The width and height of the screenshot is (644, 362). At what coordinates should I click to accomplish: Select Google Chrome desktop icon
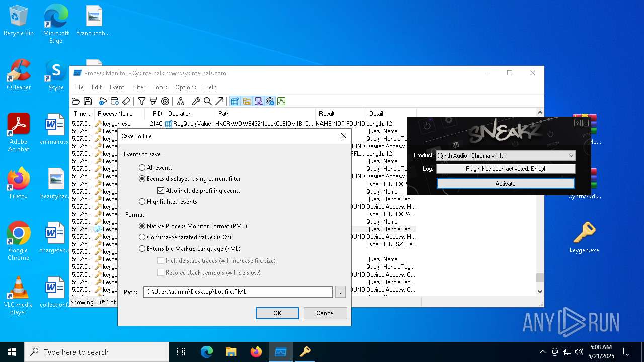pos(19,241)
